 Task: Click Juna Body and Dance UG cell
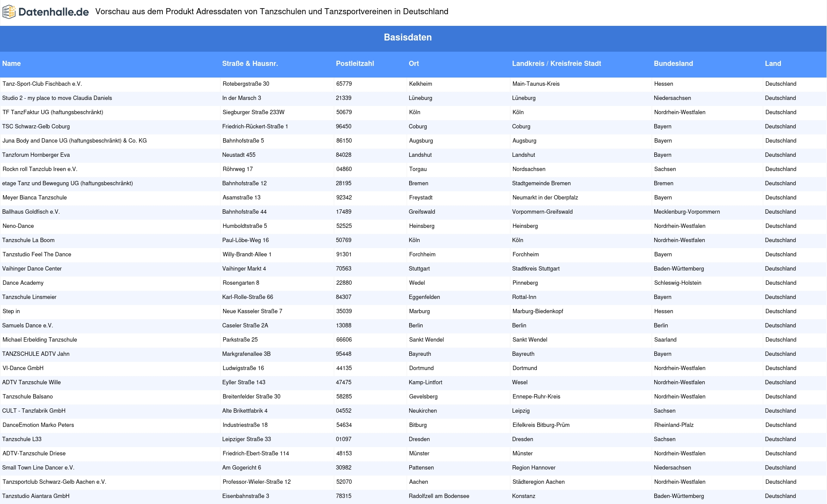pyautogui.click(x=75, y=140)
